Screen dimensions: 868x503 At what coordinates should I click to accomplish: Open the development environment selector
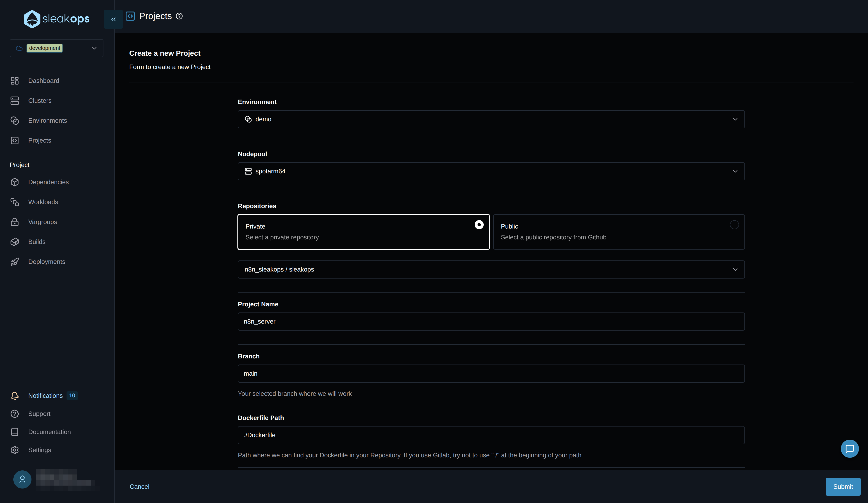56,48
